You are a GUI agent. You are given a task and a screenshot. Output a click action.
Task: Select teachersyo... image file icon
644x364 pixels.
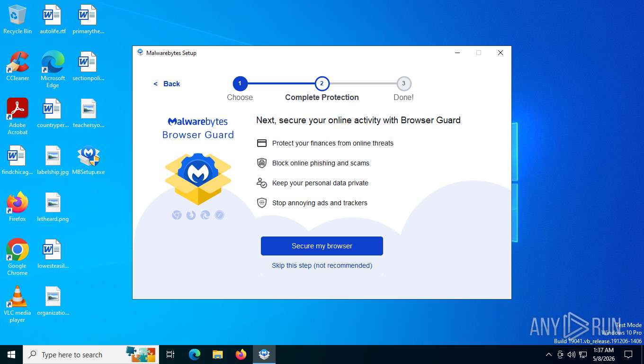pyautogui.click(x=88, y=113)
